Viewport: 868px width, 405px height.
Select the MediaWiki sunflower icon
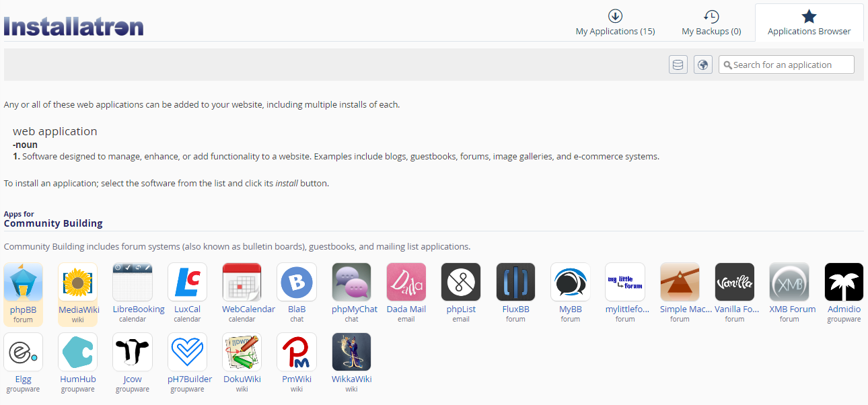(77, 282)
